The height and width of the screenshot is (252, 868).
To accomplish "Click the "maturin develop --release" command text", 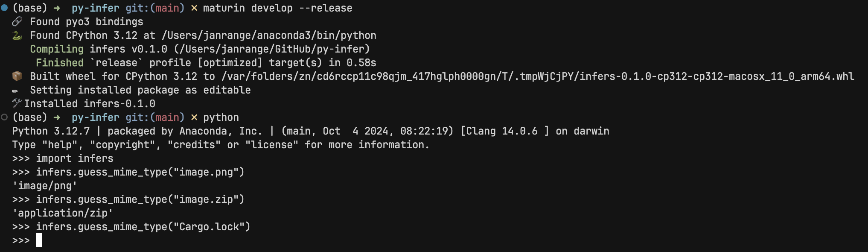I will pos(277,8).
